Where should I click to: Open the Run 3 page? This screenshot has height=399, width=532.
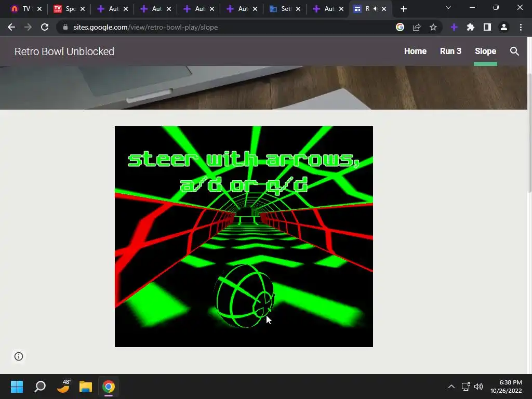[x=450, y=51]
